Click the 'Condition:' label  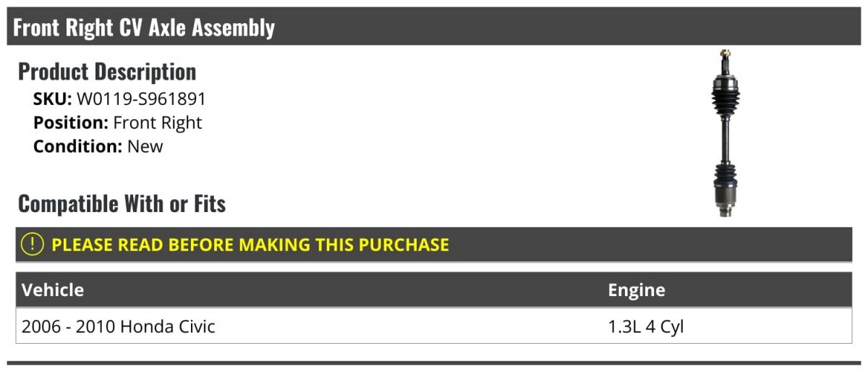pyautogui.click(x=78, y=146)
